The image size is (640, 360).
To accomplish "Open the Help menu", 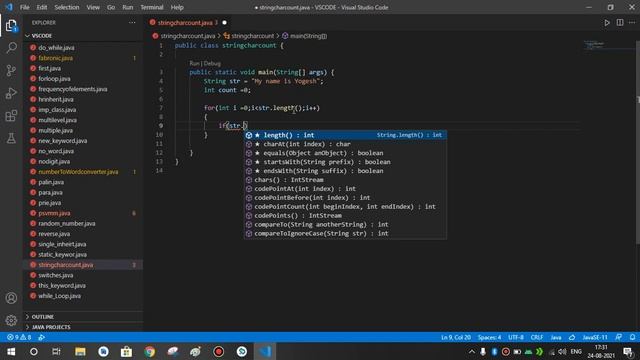I will point(177,7).
